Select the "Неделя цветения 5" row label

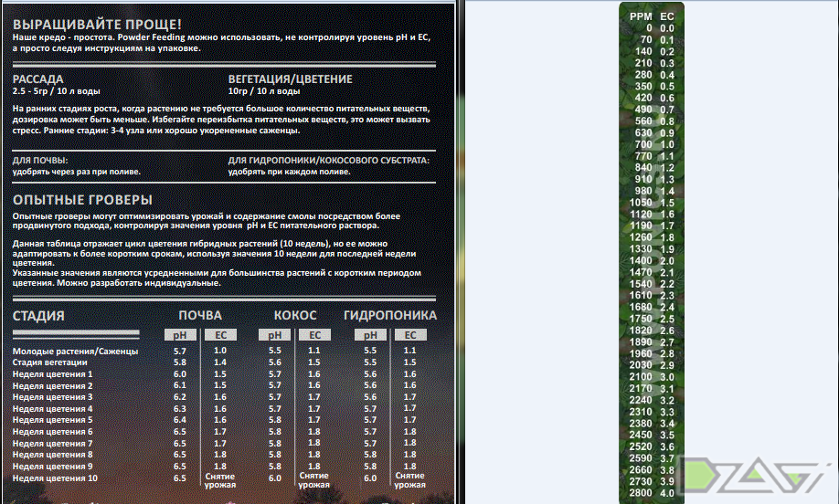(52, 420)
